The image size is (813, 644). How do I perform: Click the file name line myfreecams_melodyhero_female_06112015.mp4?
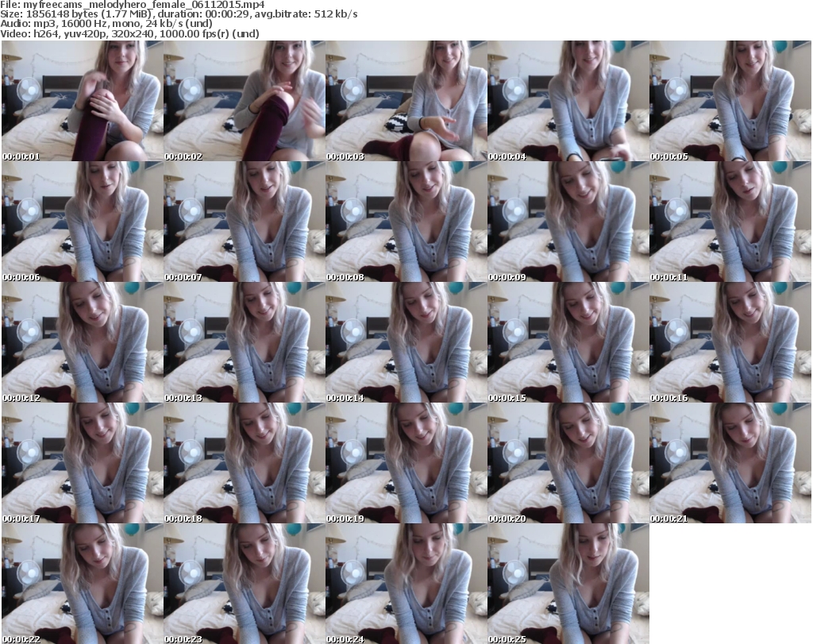(133, 5)
